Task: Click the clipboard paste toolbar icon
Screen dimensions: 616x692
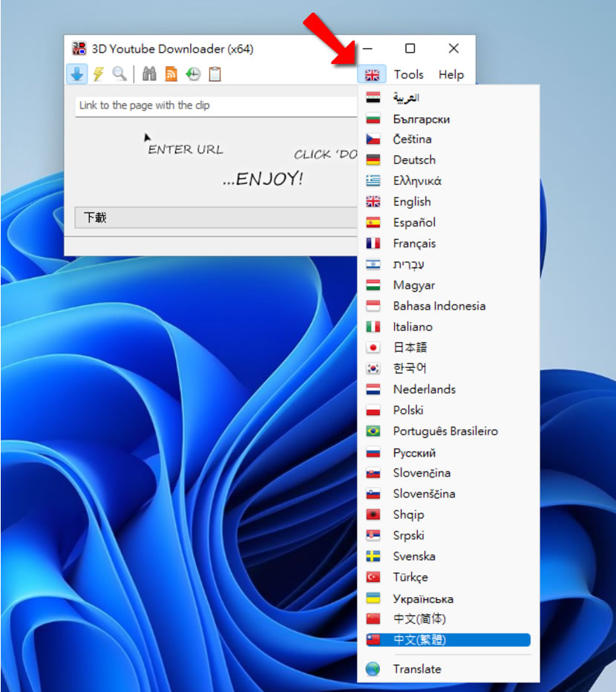Action: [214, 74]
